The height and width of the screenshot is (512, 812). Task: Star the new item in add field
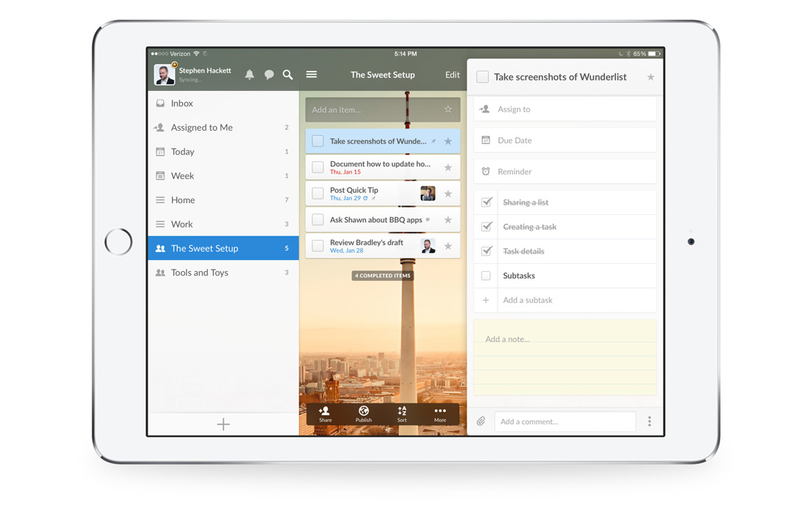448,109
